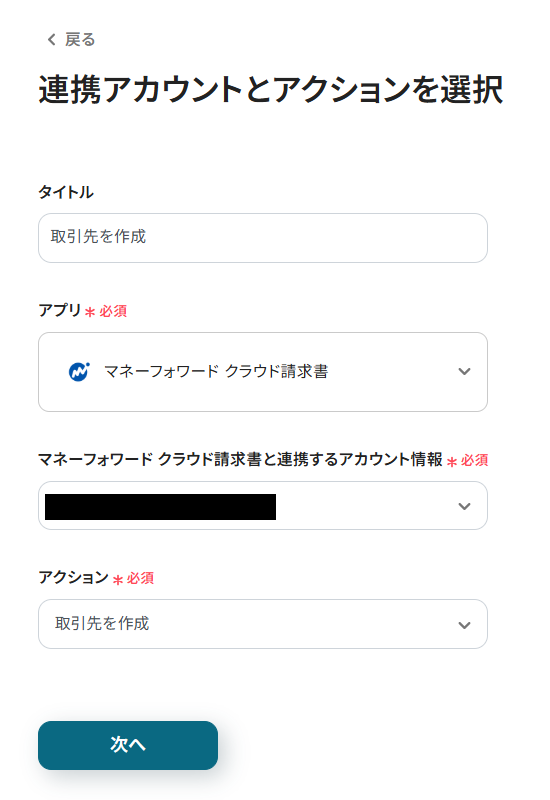
Task: Click the アプリ field label
Action: (60, 310)
